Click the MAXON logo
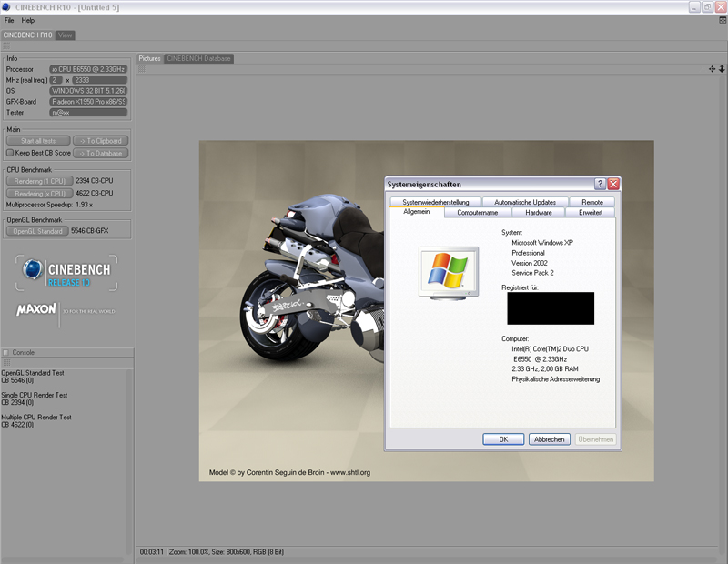This screenshot has height=564, width=728. click(x=36, y=309)
